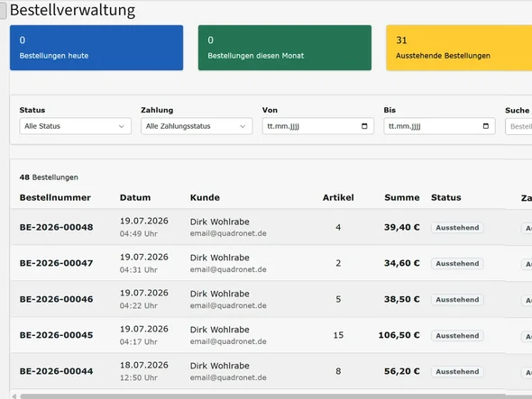
Task: Open the Von date picker calendar icon
Action: [364, 126]
